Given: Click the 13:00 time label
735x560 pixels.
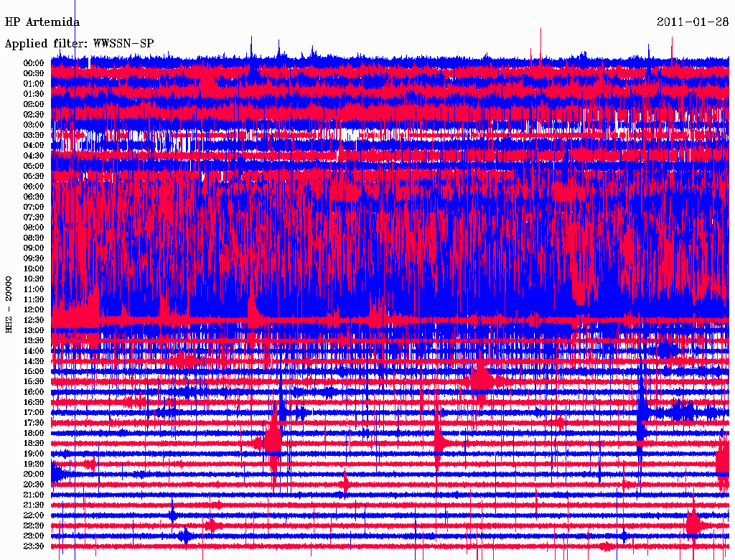Looking at the screenshot, I should [x=34, y=330].
